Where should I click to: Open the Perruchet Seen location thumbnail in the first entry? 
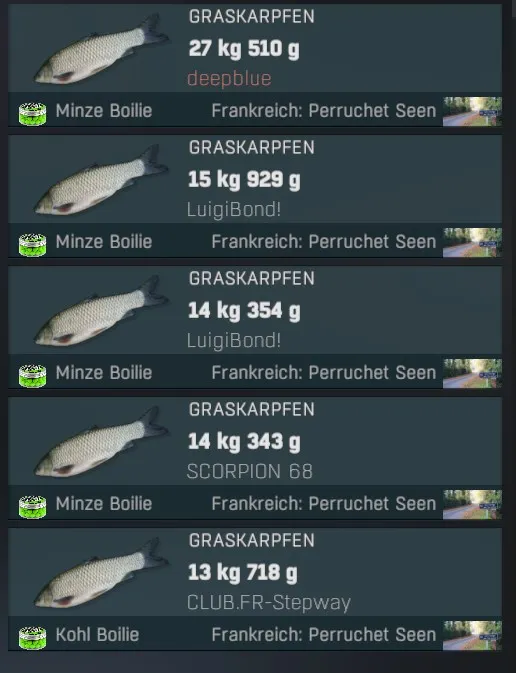[472, 111]
